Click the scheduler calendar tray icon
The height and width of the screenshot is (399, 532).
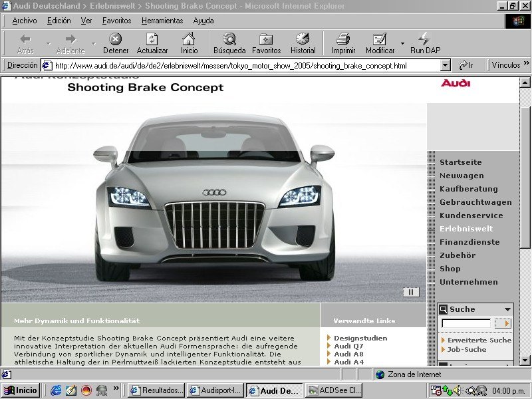436,390
